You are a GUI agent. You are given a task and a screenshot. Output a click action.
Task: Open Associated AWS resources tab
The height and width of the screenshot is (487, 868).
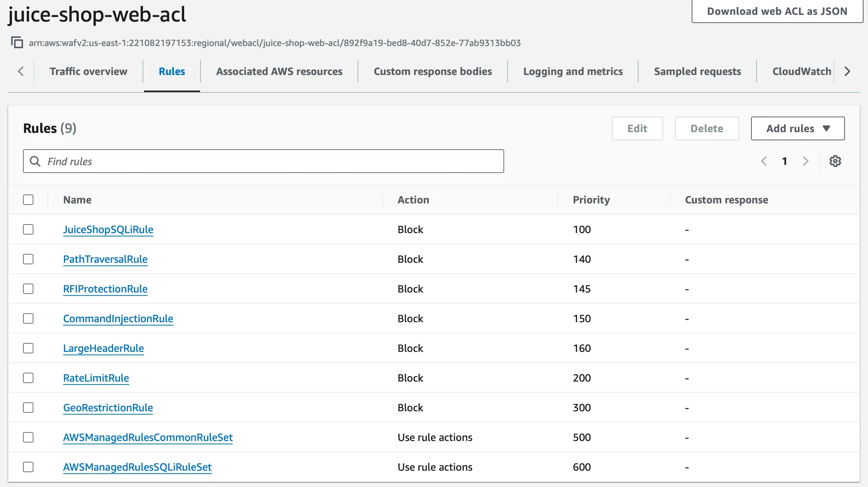tap(279, 71)
